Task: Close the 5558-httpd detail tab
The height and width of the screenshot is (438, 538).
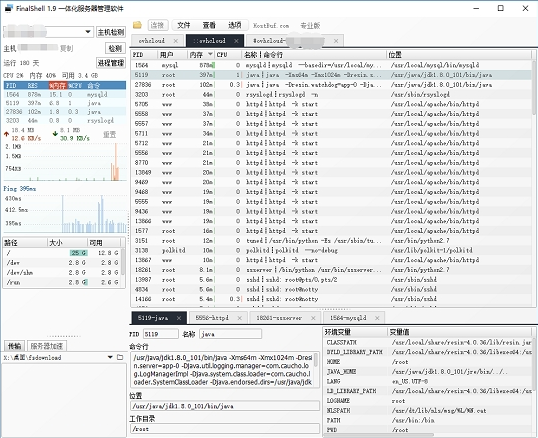Action: [x=239, y=318]
